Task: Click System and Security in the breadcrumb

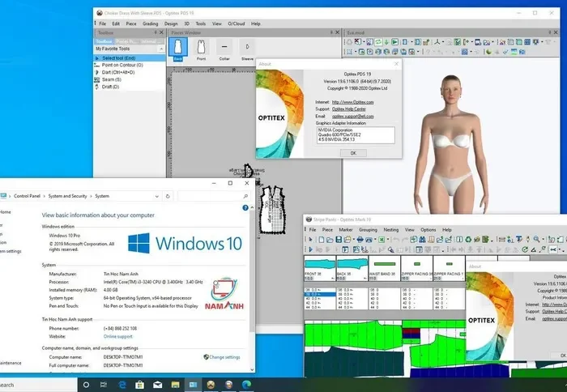Action: point(67,196)
